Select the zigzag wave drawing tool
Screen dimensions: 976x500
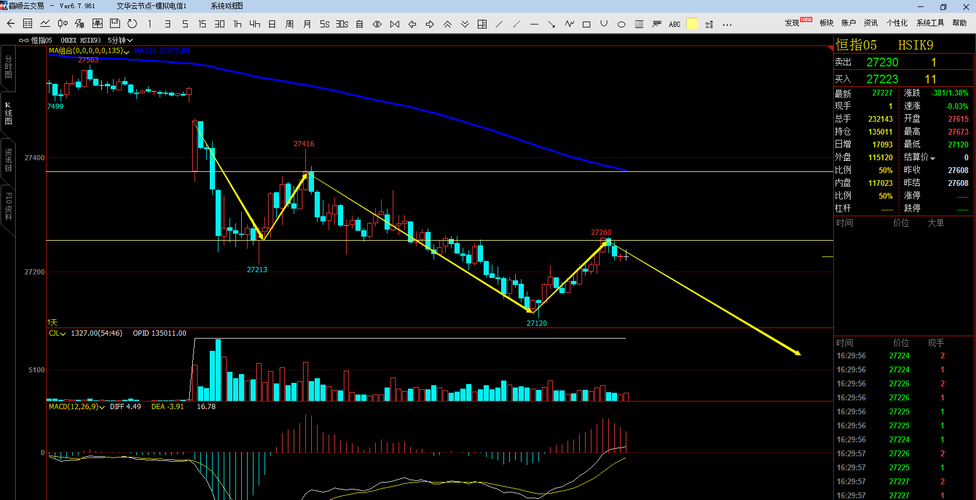point(570,24)
